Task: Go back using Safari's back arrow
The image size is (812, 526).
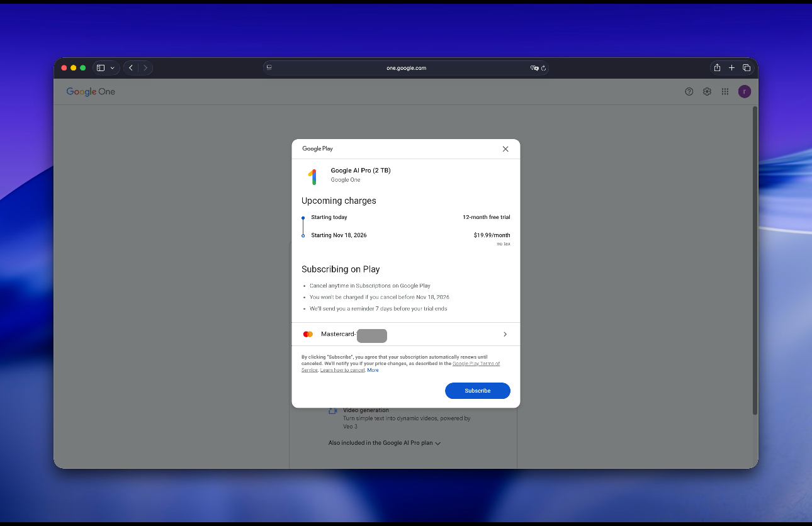Action: [x=131, y=68]
